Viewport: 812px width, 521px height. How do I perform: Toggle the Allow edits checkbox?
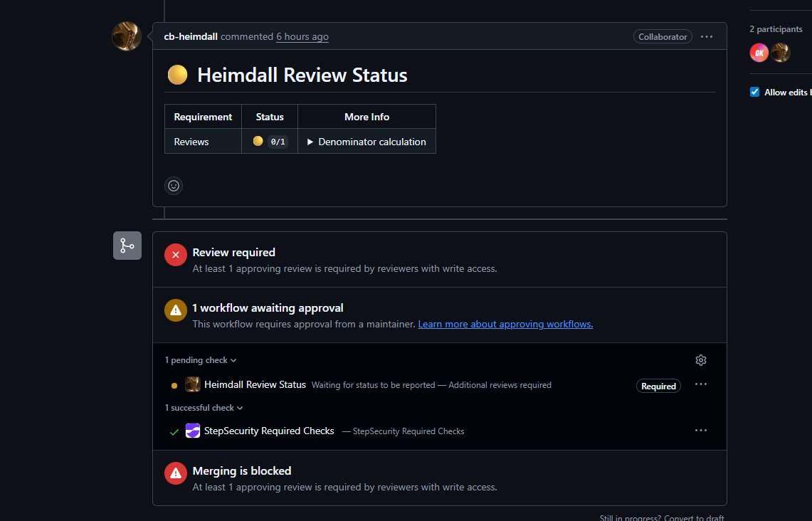click(754, 93)
